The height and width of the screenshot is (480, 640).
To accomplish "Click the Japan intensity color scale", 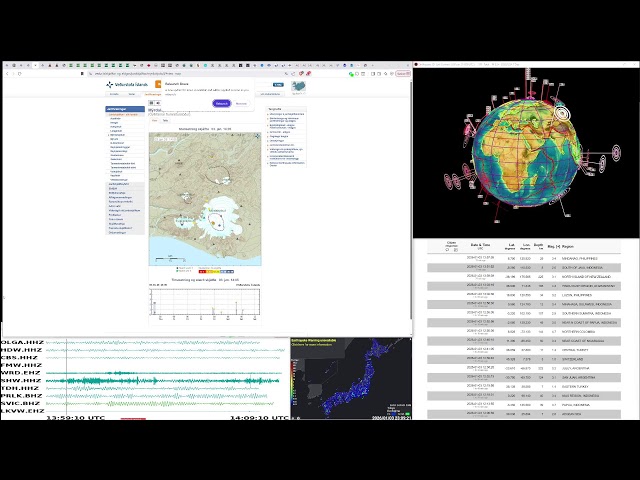I will [293, 382].
